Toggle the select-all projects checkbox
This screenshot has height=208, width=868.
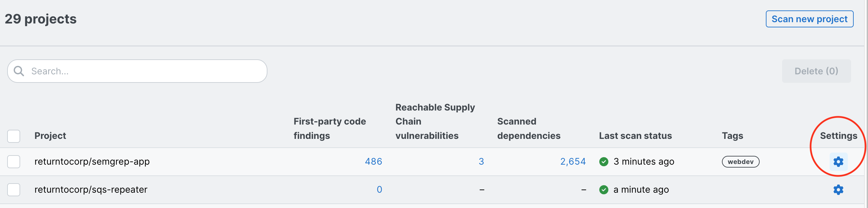(14, 136)
